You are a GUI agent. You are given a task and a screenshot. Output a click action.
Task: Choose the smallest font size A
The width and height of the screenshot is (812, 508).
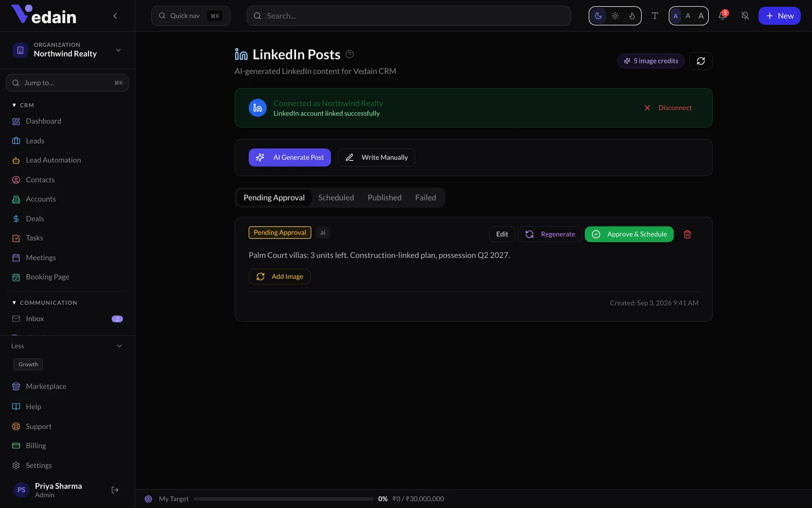(676, 16)
